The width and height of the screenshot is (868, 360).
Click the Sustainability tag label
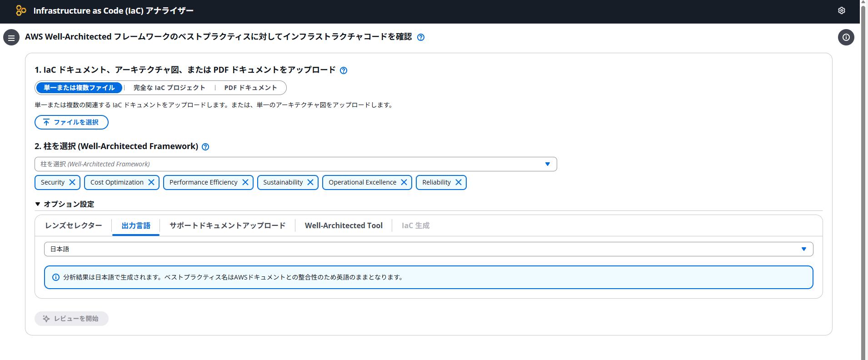(x=283, y=182)
